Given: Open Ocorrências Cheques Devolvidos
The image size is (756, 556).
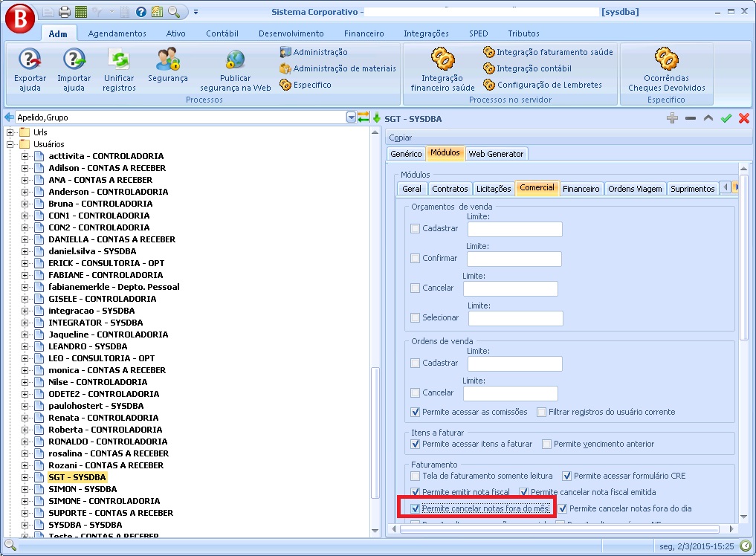Looking at the screenshot, I should click(666, 59).
